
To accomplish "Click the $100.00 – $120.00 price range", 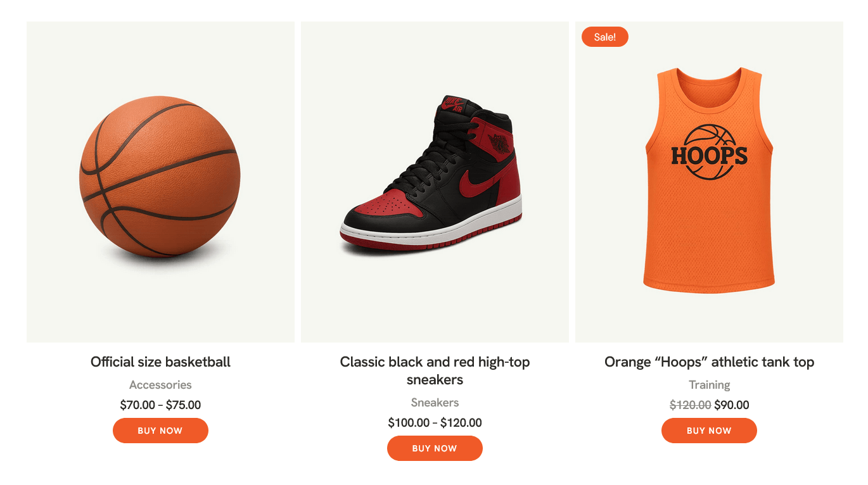I will (435, 423).
